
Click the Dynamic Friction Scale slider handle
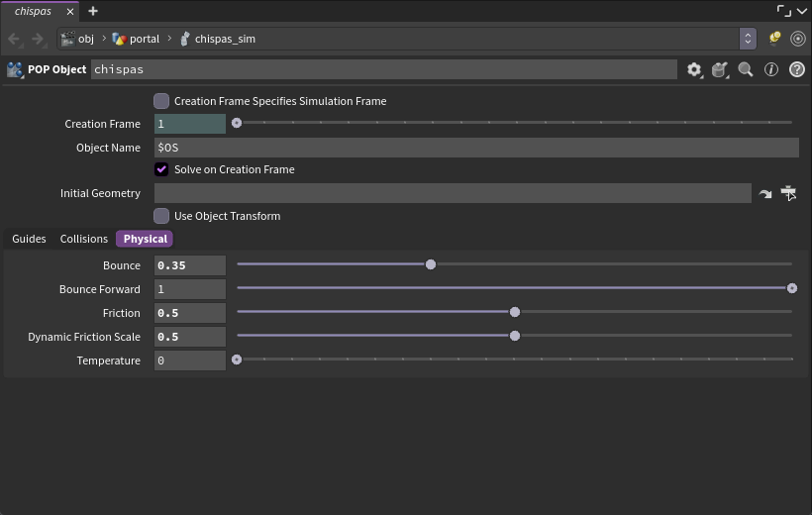click(515, 337)
